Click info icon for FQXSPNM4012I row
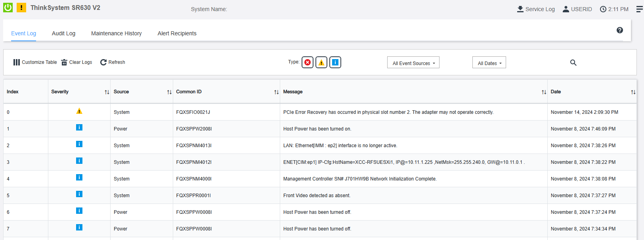The height and width of the screenshot is (240, 644). 79,161
